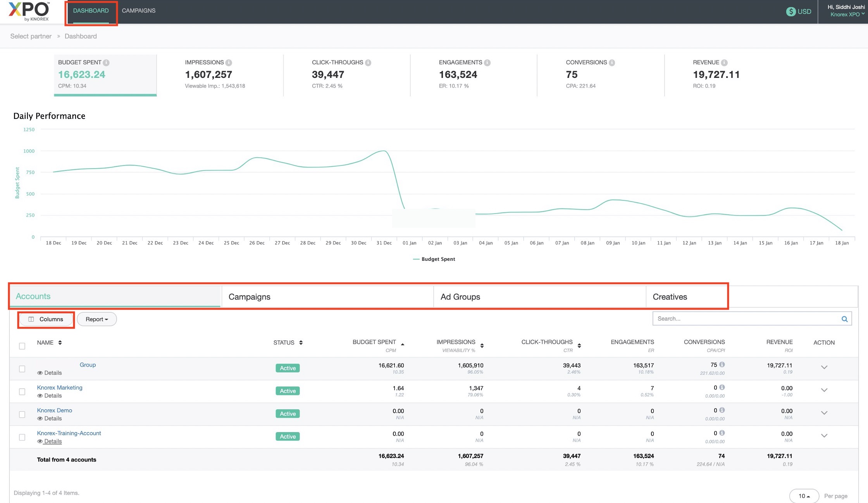Click the info icon beside Knorex Marketing conversions
This screenshot has width=868, height=503.
point(722,387)
